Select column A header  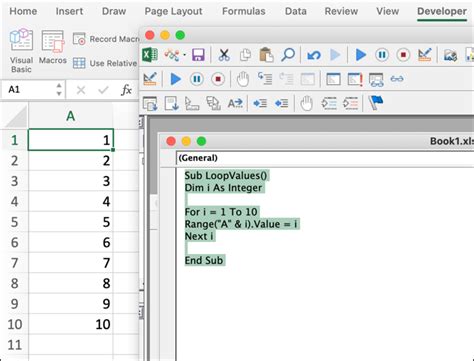click(x=71, y=116)
